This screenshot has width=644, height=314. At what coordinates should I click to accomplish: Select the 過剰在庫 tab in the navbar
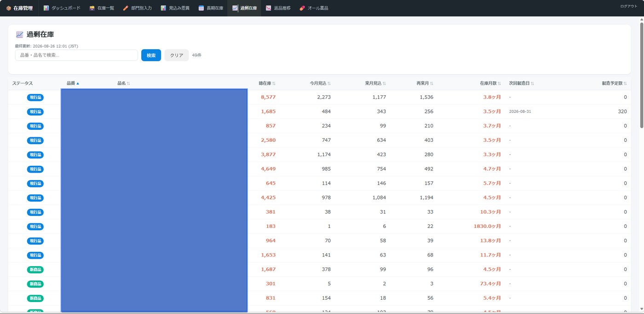(244, 8)
